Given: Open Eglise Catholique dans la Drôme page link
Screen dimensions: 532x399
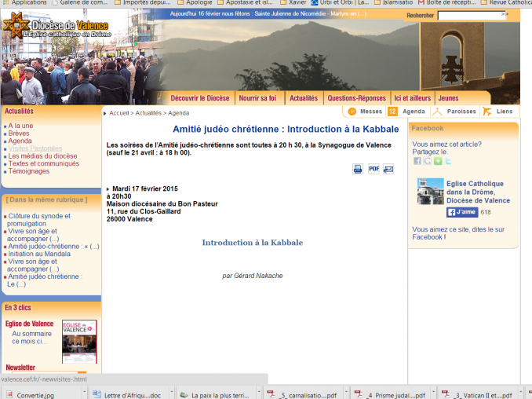Looking at the screenshot, I should pyautogui.click(x=478, y=192).
